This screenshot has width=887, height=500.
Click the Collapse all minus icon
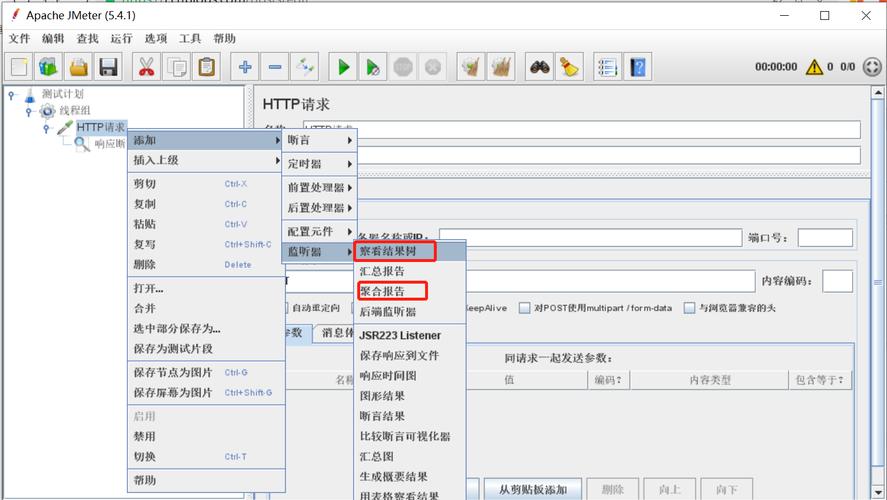point(275,67)
